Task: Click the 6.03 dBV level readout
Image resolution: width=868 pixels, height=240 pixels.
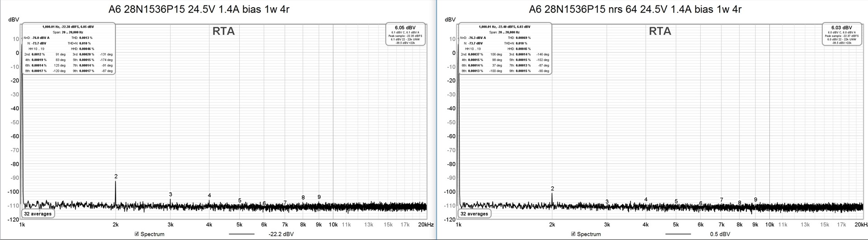Action: point(842,28)
